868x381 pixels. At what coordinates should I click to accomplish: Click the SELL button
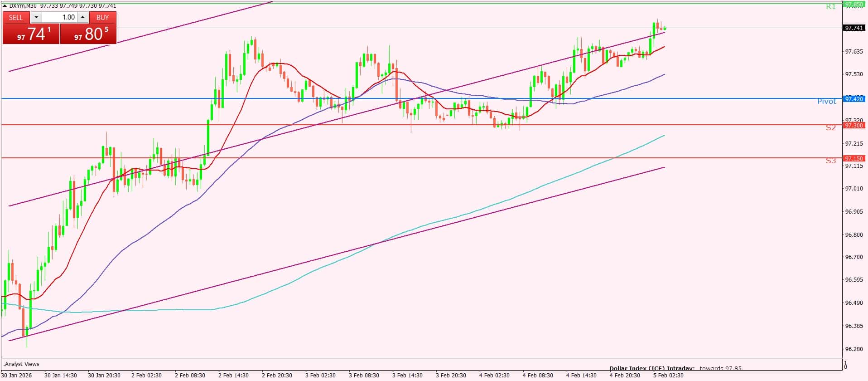click(x=16, y=17)
